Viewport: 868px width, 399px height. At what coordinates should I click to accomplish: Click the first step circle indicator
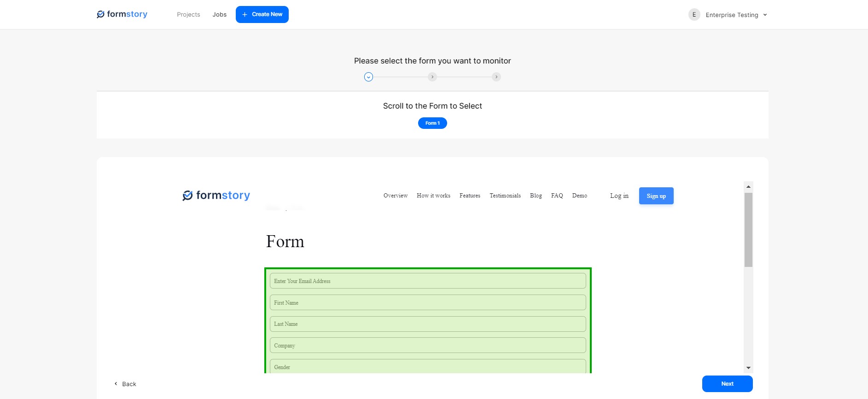tap(368, 77)
